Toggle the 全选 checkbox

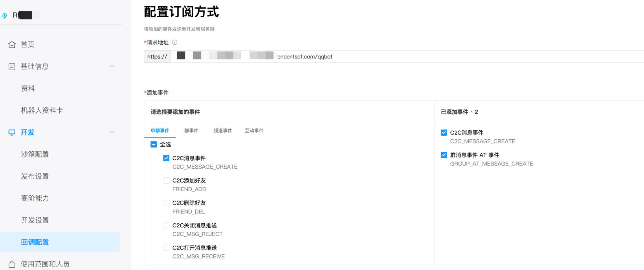tap(154, 144)
